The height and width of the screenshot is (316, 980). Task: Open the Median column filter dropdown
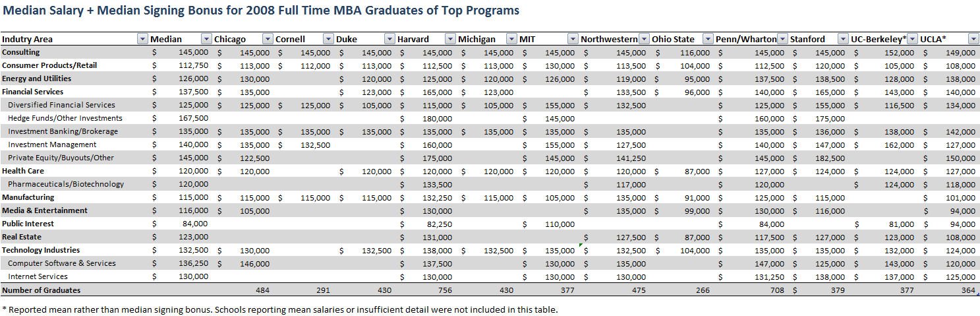click(x=206, y=39)
